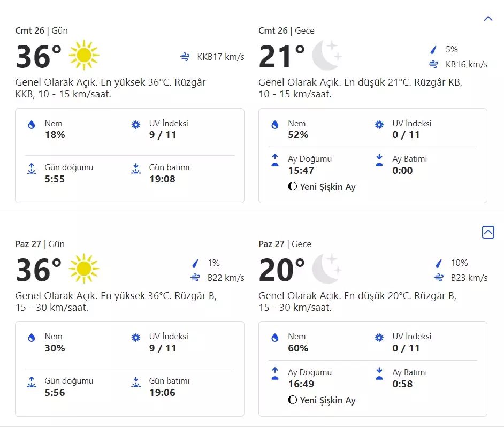
Task: Click the sunset icon next to 19:08
Action: 136,169
